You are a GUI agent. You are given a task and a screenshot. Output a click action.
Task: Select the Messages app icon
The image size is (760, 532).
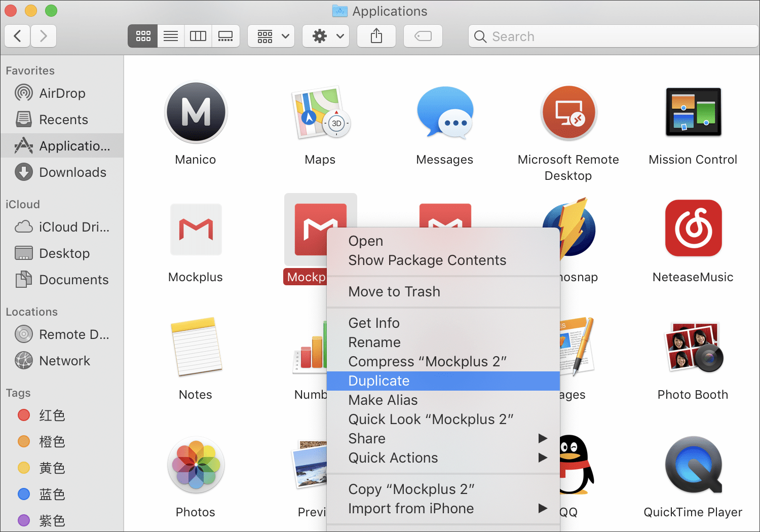point(445,112)
